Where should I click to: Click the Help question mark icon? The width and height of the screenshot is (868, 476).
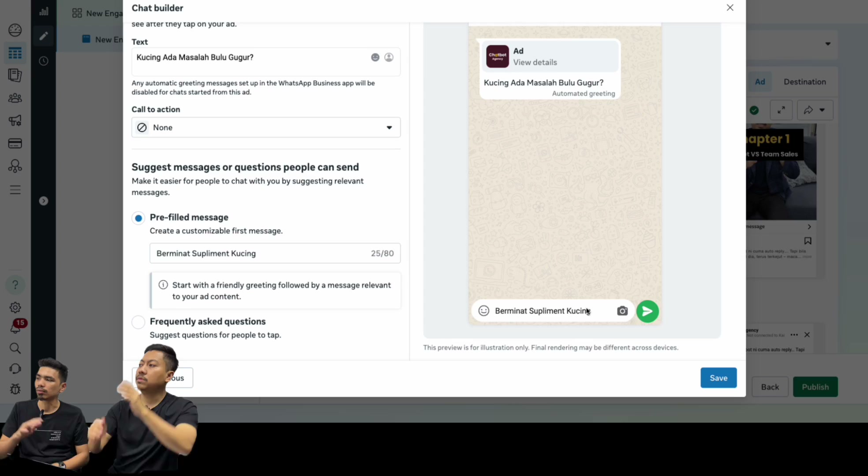[x=15, y=285]
